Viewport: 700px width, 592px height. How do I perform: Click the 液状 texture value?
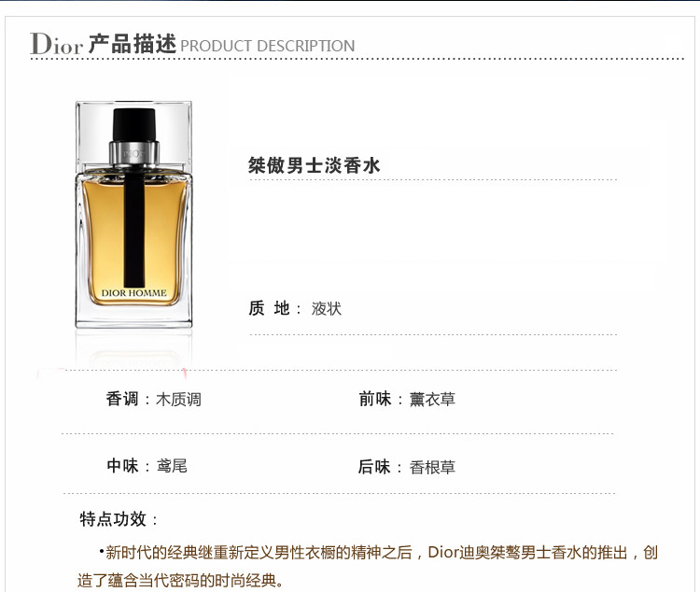327,309
